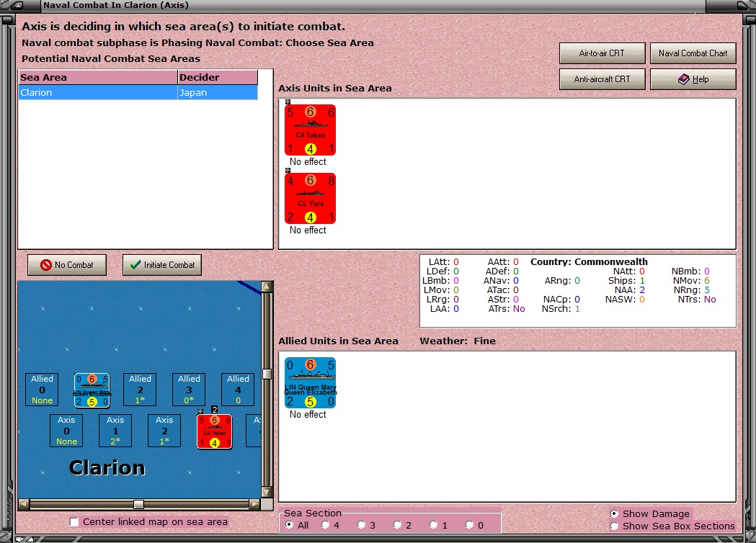Select Sea Section 2 radio button
The width and height of the screenshot is (756, 543).
pyautogui.click(x=397, y=525)
